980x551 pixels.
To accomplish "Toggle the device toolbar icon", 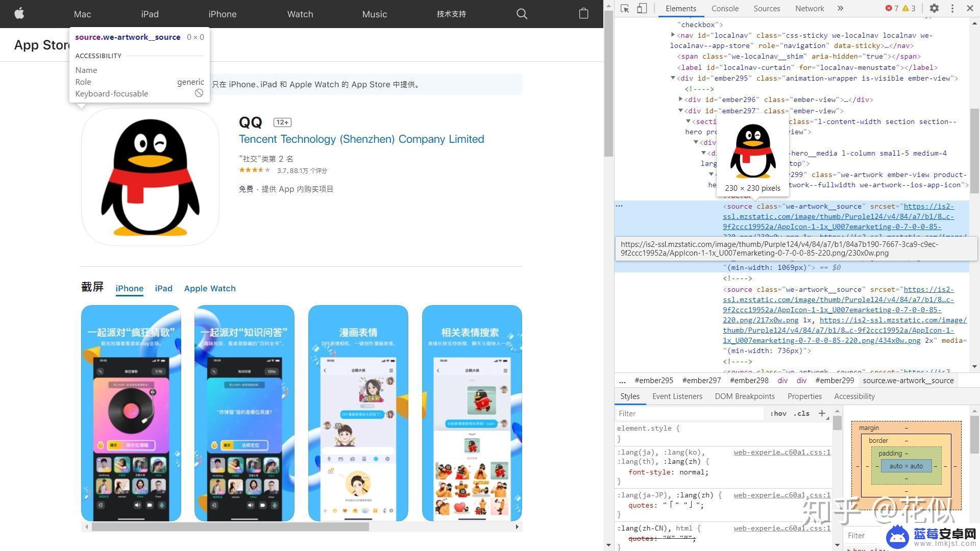I will point(642,8).
